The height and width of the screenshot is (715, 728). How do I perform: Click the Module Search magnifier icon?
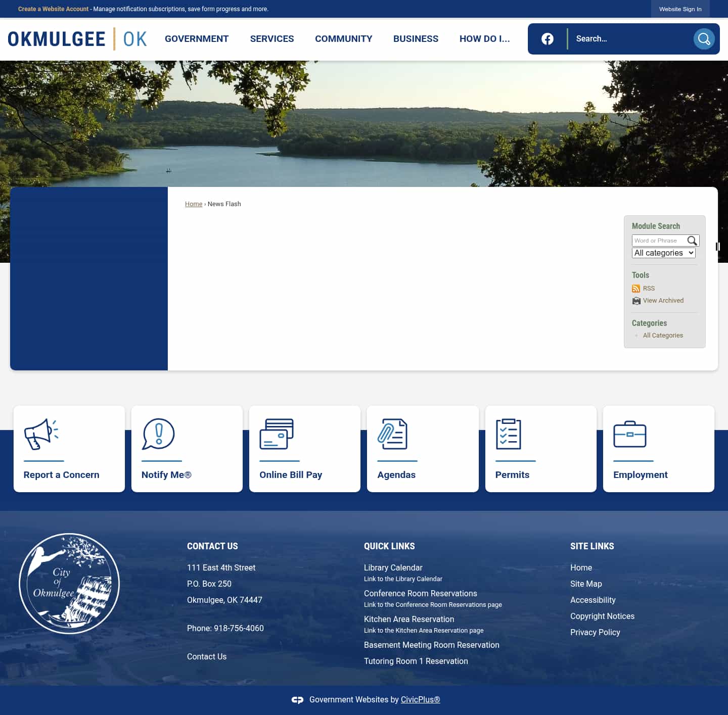pos(692,241)
